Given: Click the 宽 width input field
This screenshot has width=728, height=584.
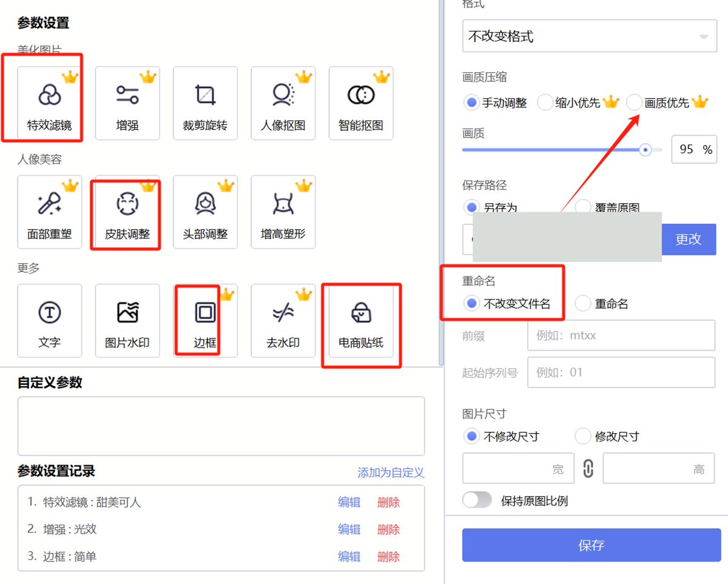Looking at the screenshot, I should [519, 468].
